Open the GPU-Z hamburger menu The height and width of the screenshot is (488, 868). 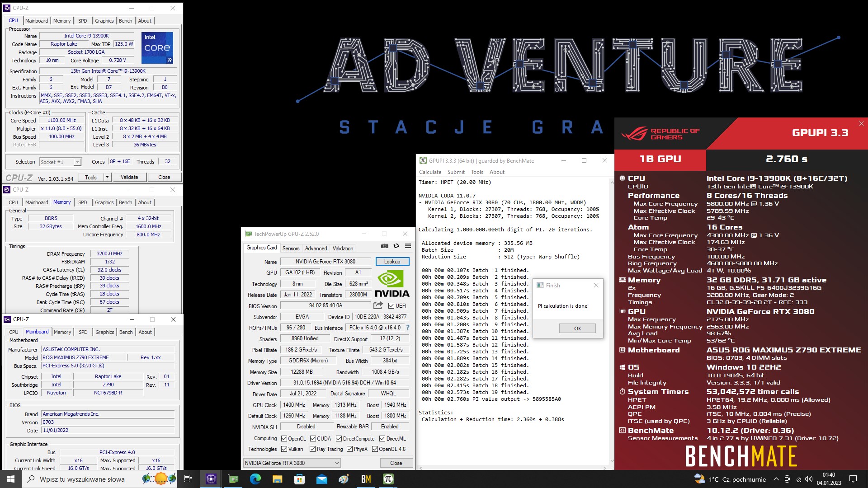coord(408,246)
